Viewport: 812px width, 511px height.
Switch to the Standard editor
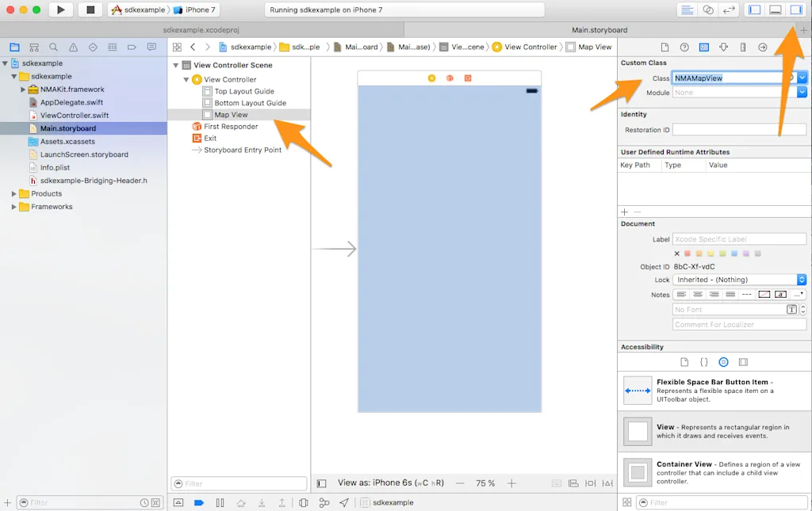click(x=688, y=10)
